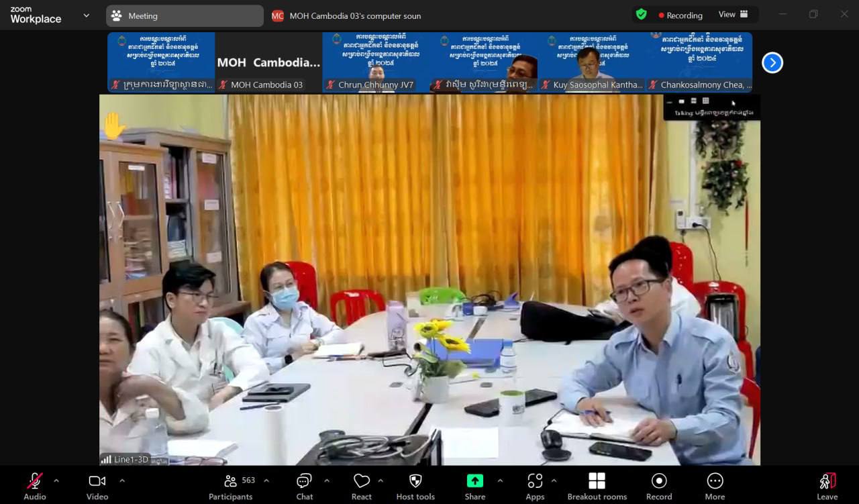
Task: Open Breakout rooms
Action: click(x=597, y=486)
